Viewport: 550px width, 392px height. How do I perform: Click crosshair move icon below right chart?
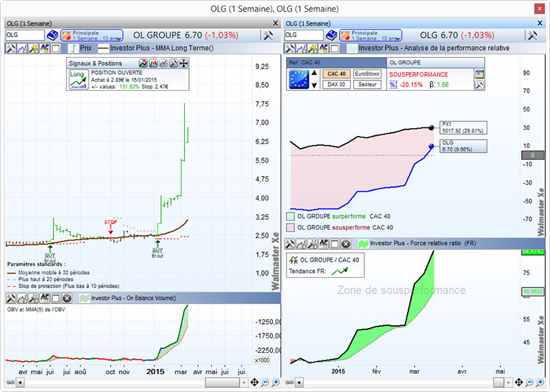519,382
